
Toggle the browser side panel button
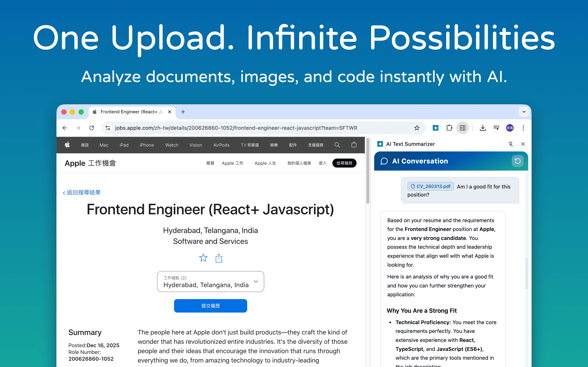pos(463,128)
